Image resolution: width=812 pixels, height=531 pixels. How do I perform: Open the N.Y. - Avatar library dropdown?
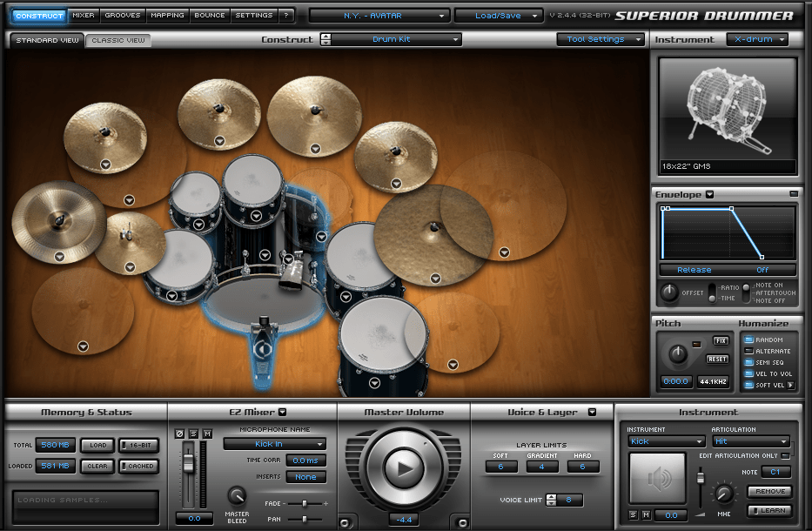pos(379,16)
